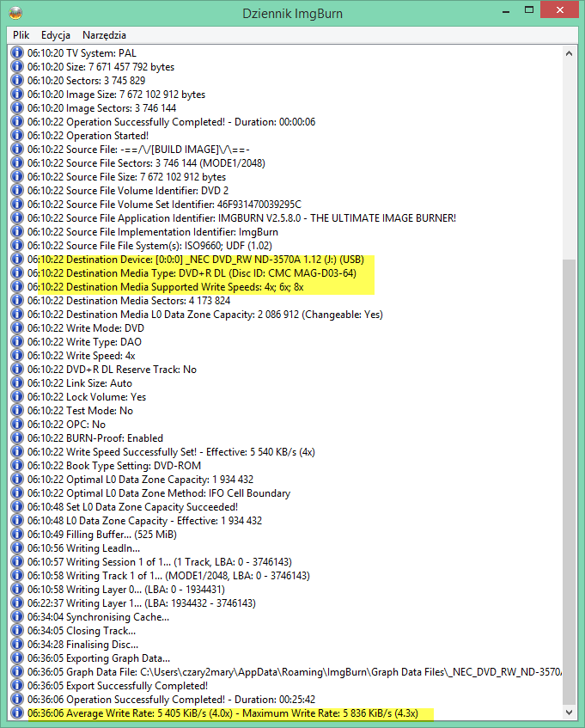The width and height of the screenshot is (585, 728).
Task: Click info icon beside OPC: No
Action: pos(17,425)
